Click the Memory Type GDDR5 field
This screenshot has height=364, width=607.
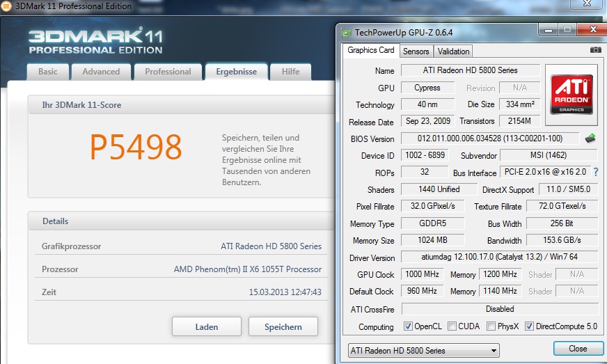tap(432, 223)
